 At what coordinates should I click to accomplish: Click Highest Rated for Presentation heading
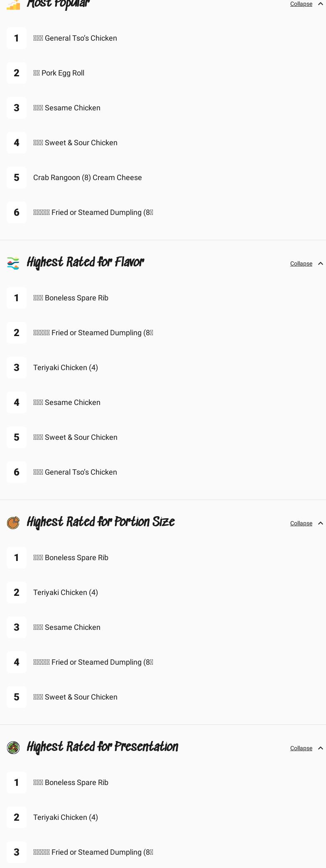point(102,748)
